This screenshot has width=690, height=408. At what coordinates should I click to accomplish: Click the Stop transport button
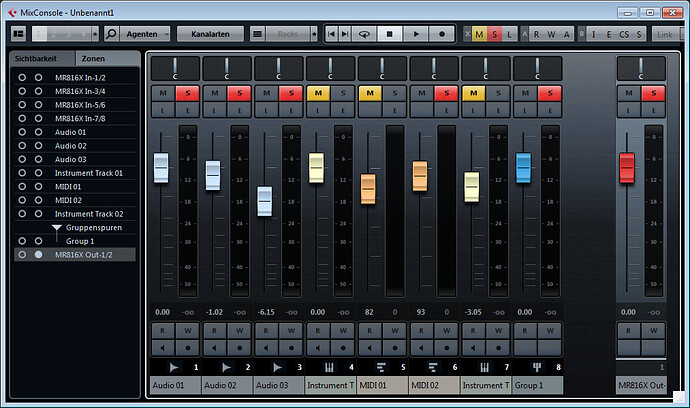click(x=389, y=34)
